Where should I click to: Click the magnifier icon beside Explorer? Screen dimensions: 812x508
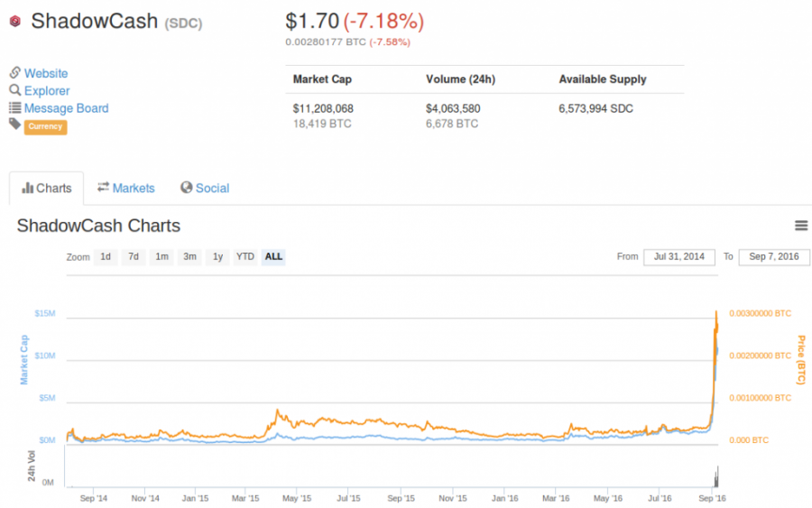tap(15, 90)
